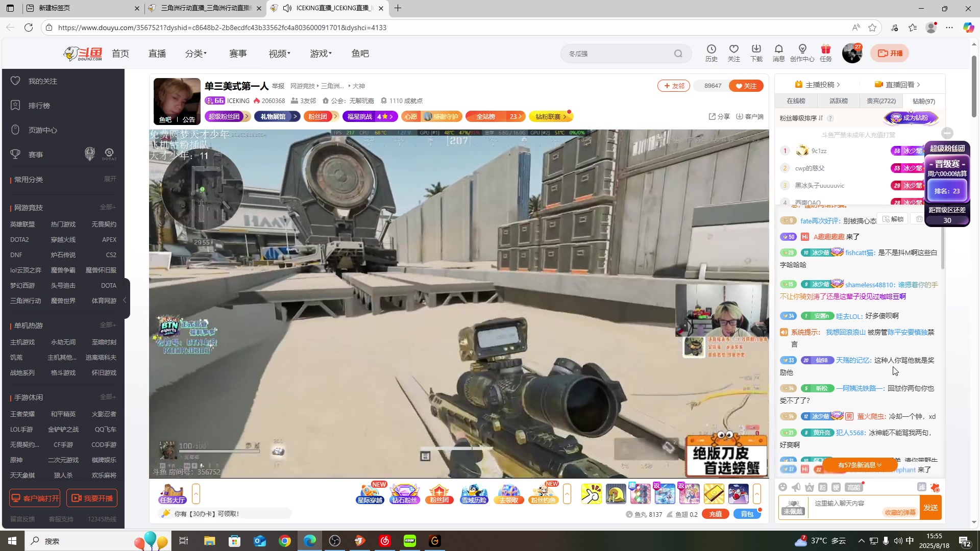
Task: Click the 下载 download icon
Action: pyautogui.click(x=756, y=53)
